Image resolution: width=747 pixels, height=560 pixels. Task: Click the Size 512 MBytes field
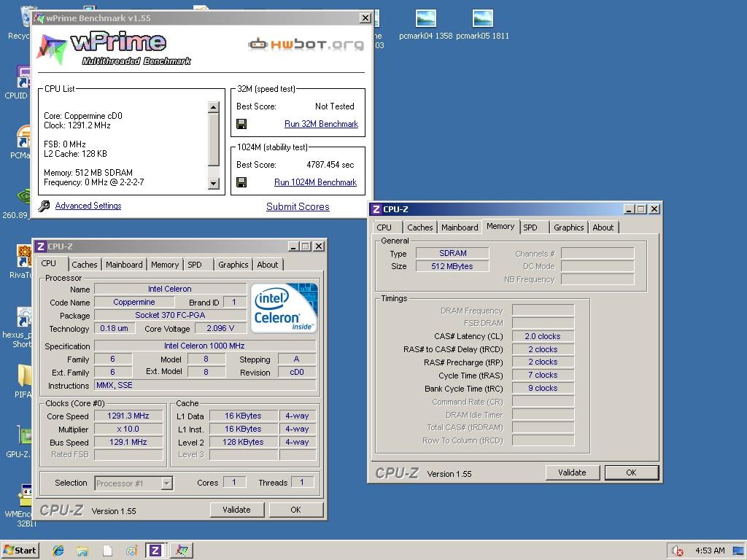[452, 266]
